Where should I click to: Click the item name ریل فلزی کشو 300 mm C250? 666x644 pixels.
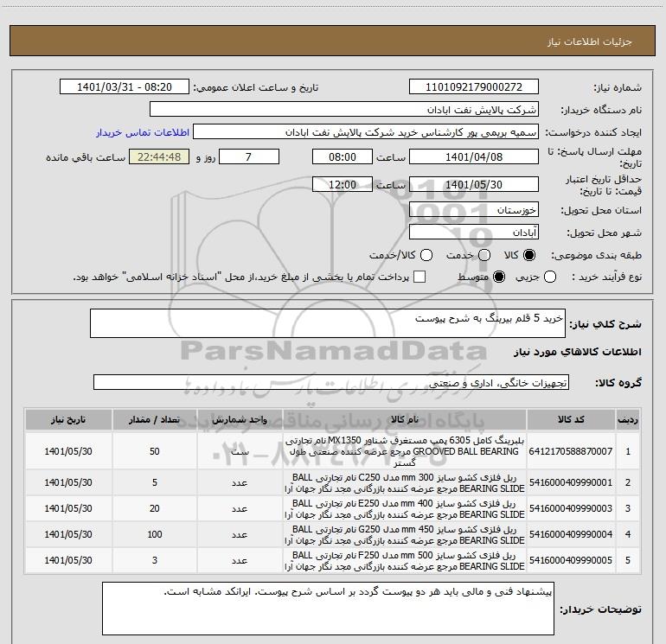pyautogui.click(x=405, y=482)
